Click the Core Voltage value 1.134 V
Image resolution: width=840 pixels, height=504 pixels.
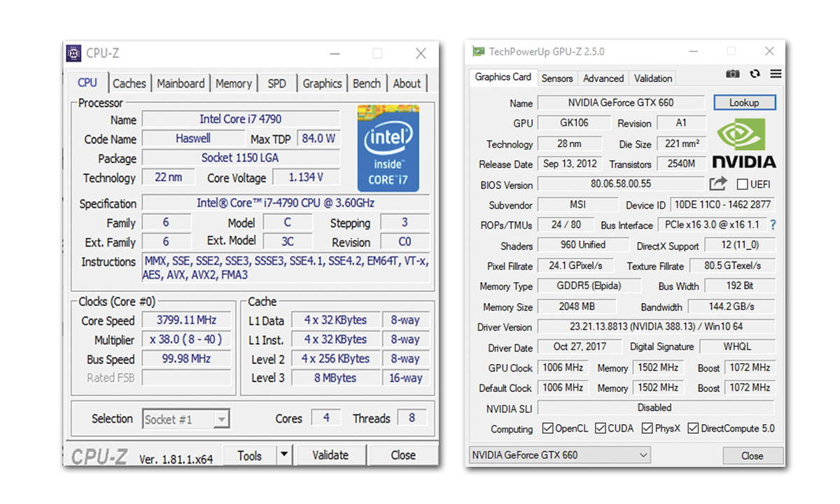coord(306,177)
